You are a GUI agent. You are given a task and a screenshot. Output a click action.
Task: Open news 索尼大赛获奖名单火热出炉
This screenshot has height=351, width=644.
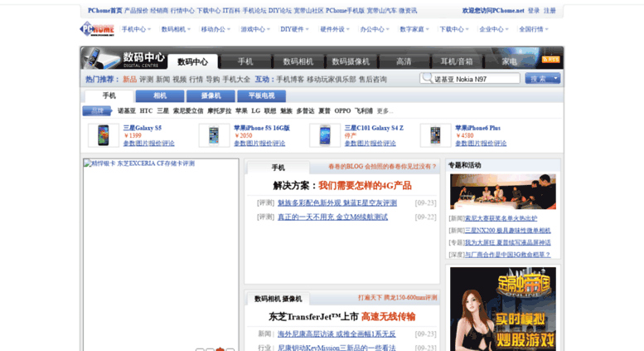point(501,218)
